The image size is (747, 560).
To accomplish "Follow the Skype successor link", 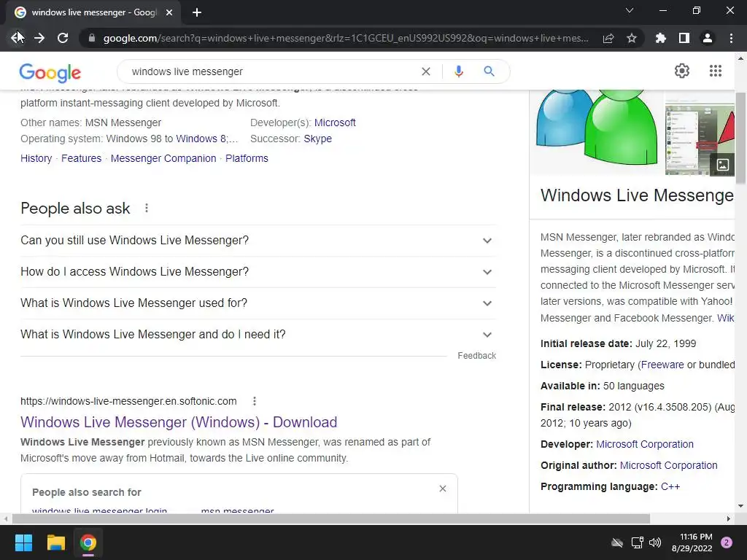I will pos(318,139).
